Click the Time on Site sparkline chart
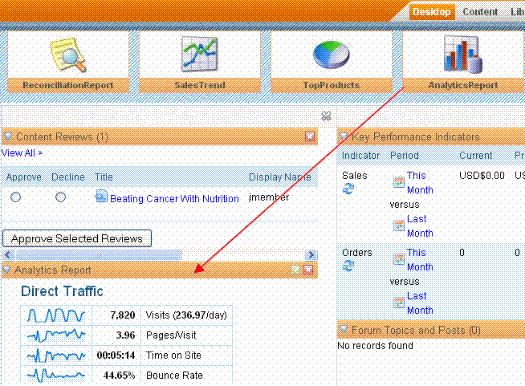This screenshot has height=386, width=525. [x=56, y=356]
